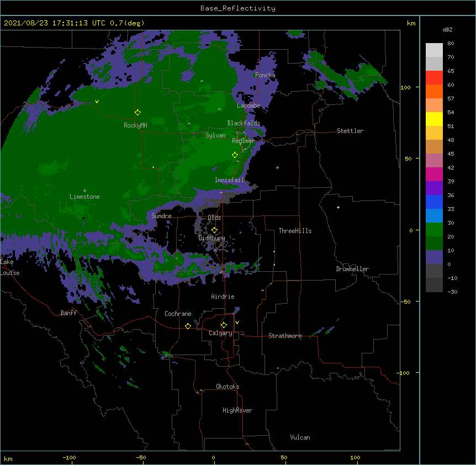Click the yellow diamond marker below Cochrane

point(188,326)
